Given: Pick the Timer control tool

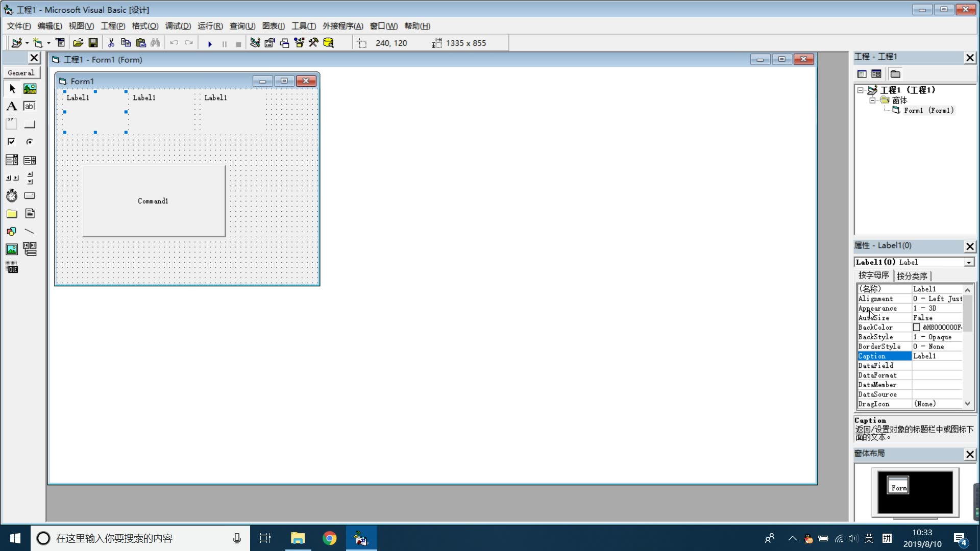Looking at the screenshot, I should [12, 196].
